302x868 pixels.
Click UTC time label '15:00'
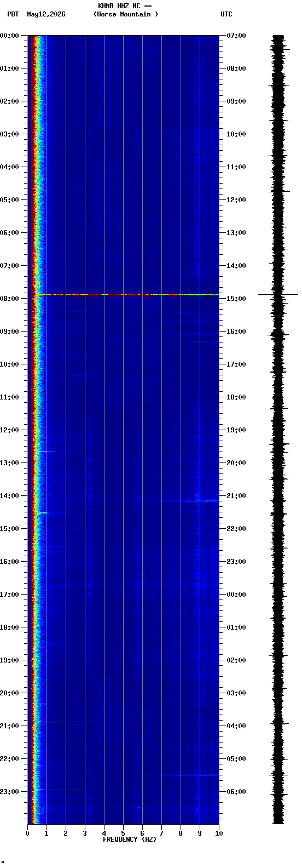tap(236, 299)
